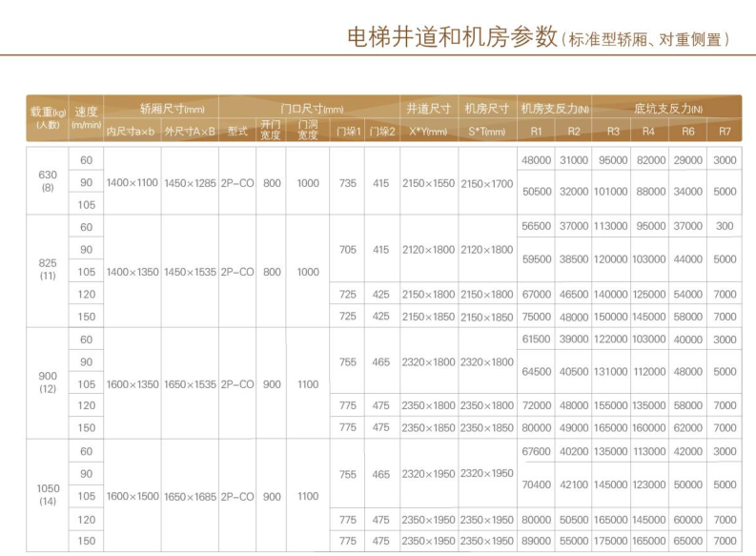Click the 89000 R1 value cell
This screenshot has width=756, height=556.
(x=536, y=541)
